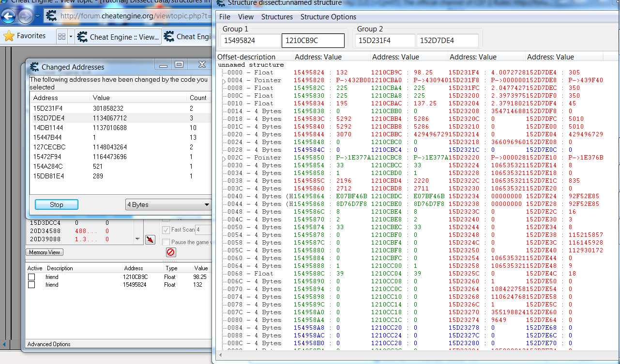This screenshot has height=364, width=620.
Task: Toggle the Fast Scan checkbox
Action: point(166,230)
